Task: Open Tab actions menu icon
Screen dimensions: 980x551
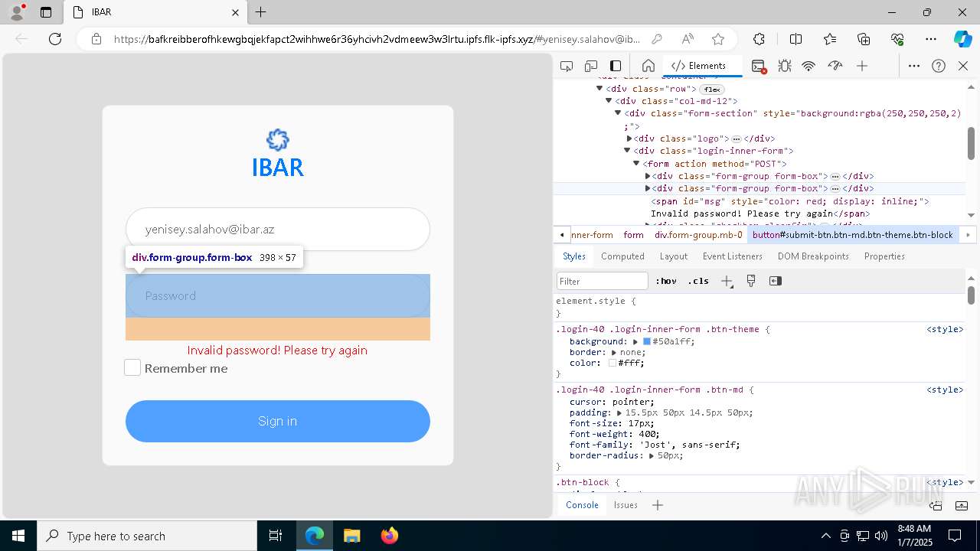Action: 46,12
